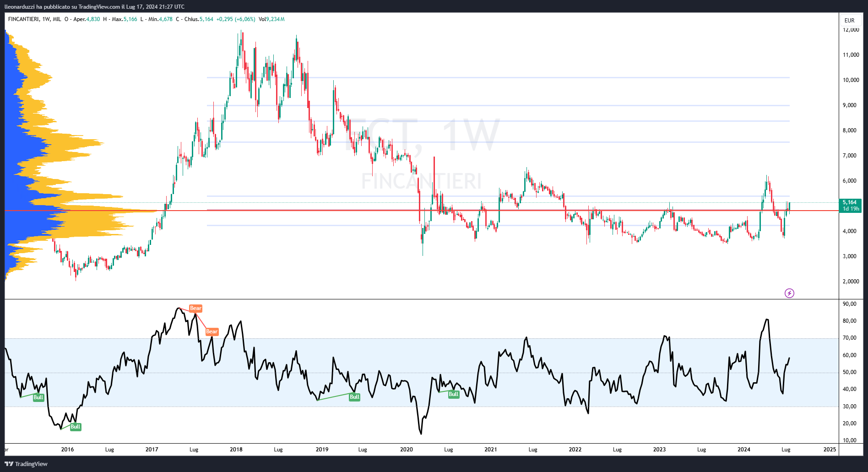
Task: Click the purple lightning bolt icon
Action: (x=789, y=293)
